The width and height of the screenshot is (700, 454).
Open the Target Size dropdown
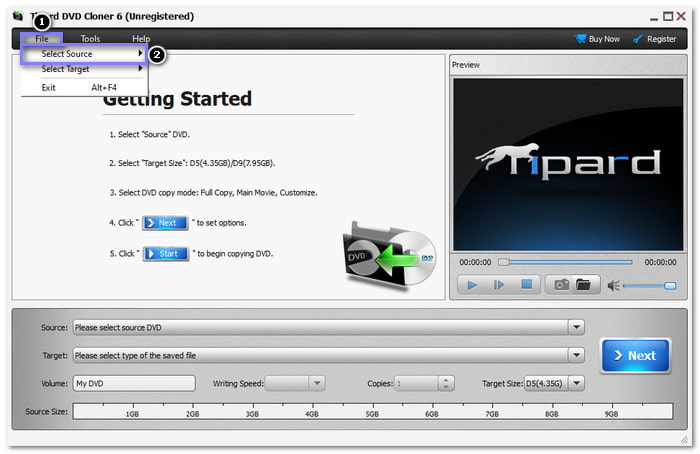[x=577, y=383]
